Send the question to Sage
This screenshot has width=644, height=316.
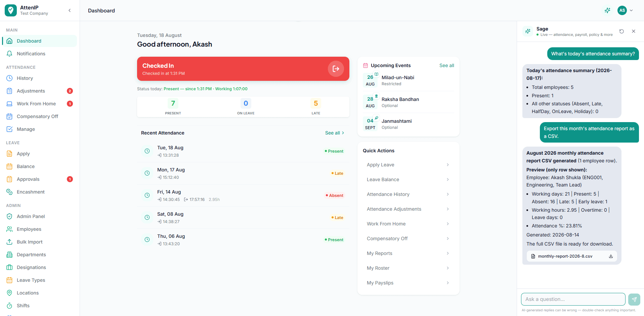(x=634, y=299)
